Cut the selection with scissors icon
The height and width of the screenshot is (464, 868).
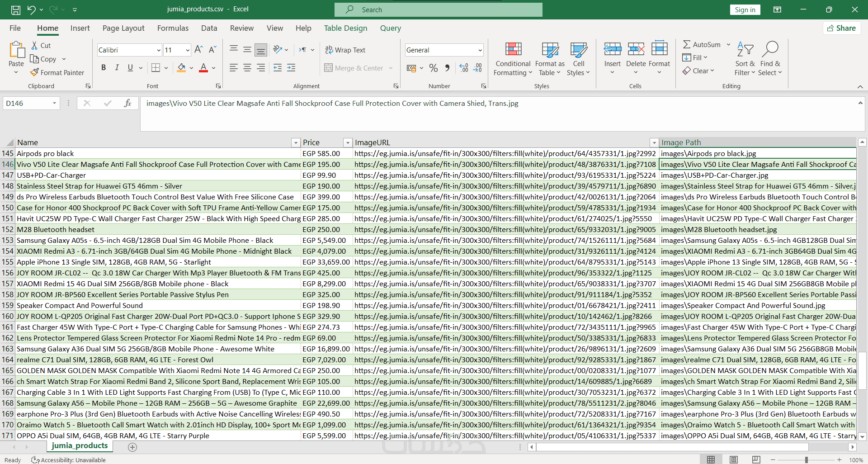(35, 46)
